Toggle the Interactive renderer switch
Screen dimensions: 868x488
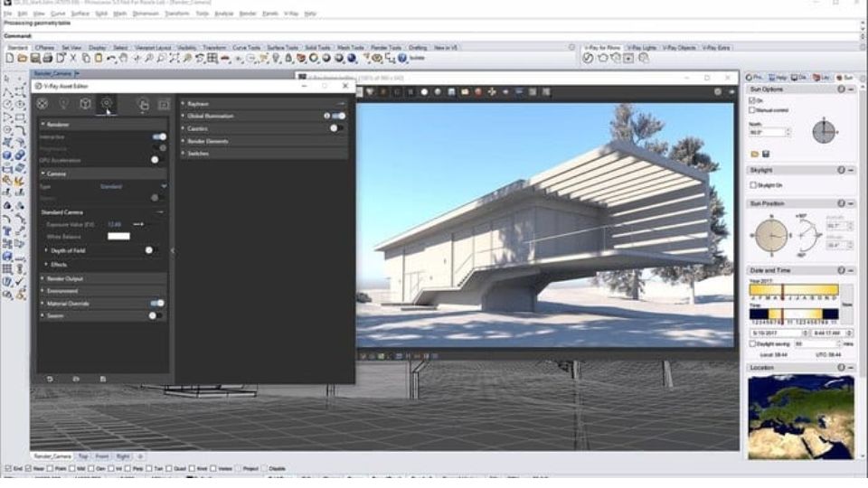159,136
